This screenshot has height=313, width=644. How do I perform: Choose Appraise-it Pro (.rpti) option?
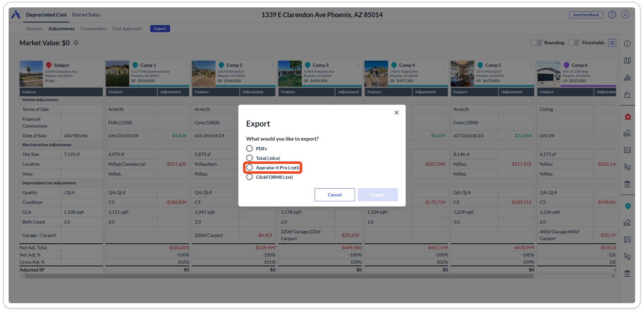tap(249, 168)
